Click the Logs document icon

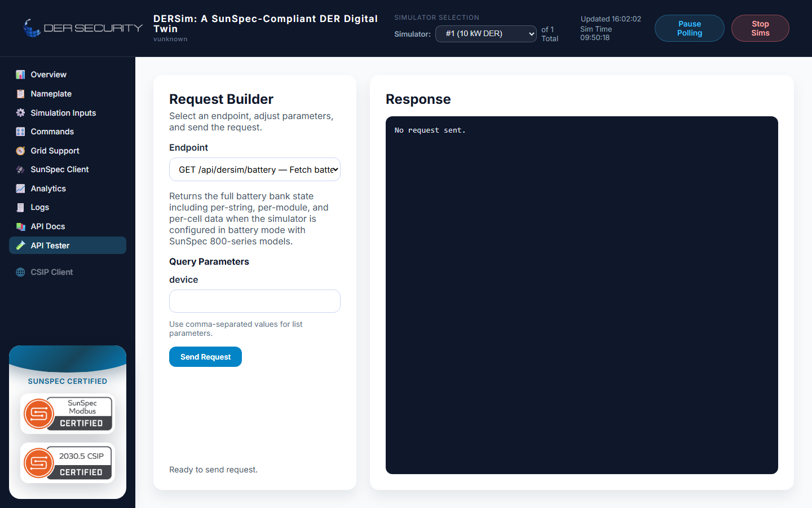pyautogui.click(x=20, y=207)
